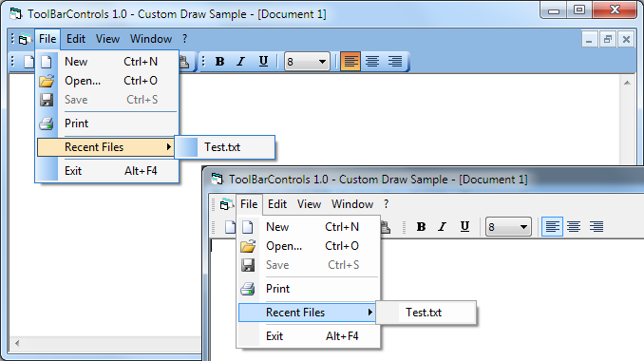Expand Recent Files submenu in upper menu
644x361 pixels.
point(105,147)
